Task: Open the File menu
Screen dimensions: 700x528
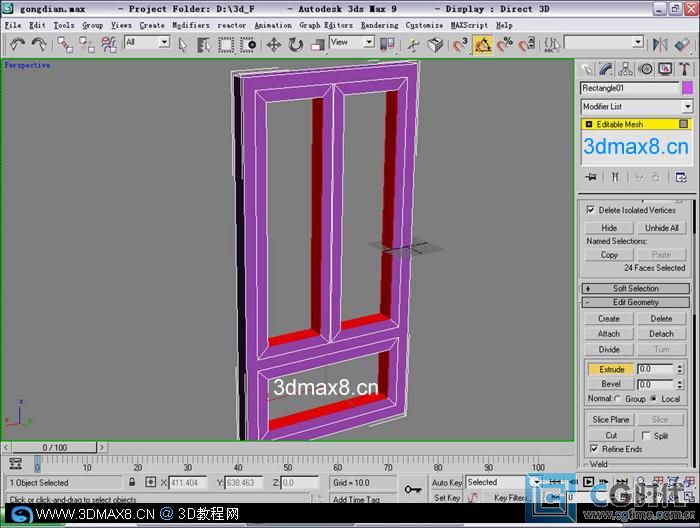Action: tap(13, 25)
